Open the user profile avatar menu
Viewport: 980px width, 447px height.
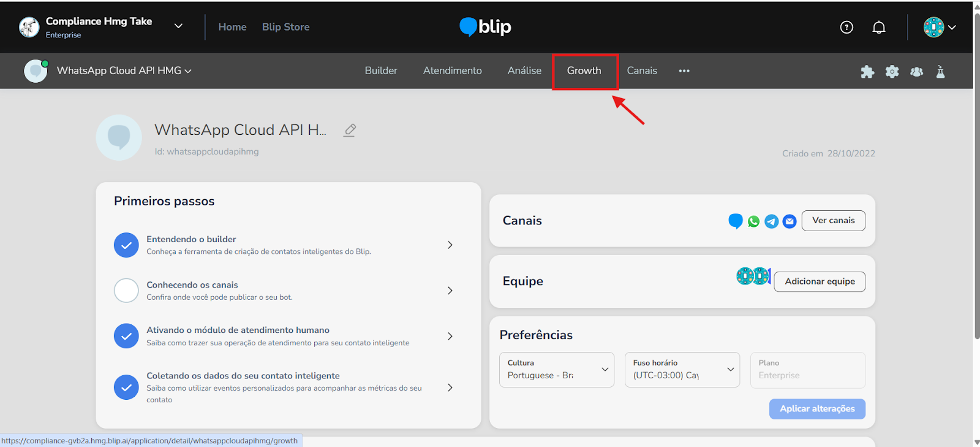tap(940, 27)
